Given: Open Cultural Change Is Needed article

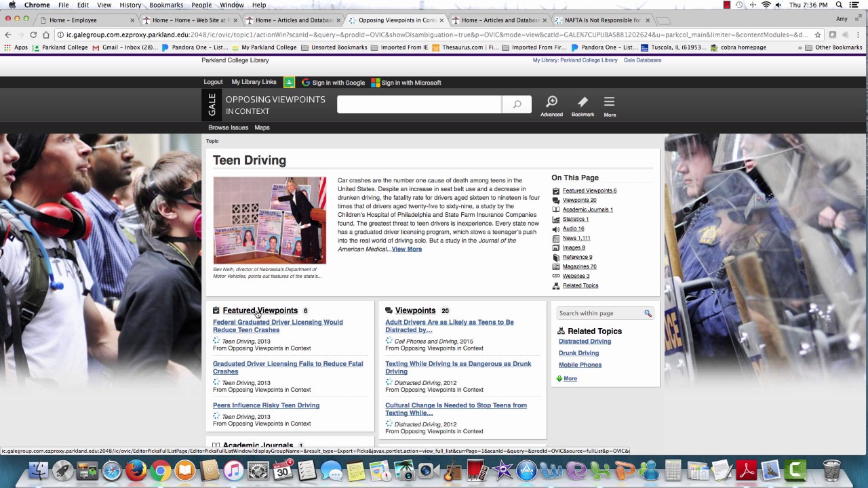Looking at the screenshot, I should 456,409.
